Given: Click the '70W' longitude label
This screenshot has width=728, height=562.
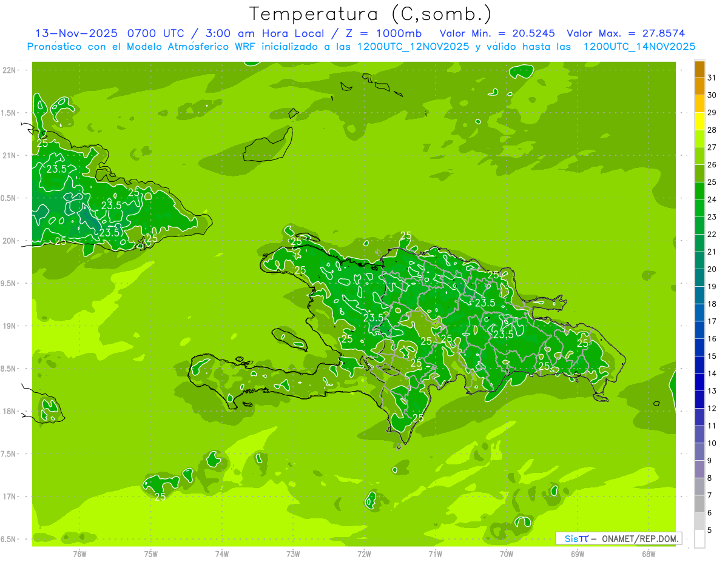Looking at the screenshot, I should [x=506, y=554].
